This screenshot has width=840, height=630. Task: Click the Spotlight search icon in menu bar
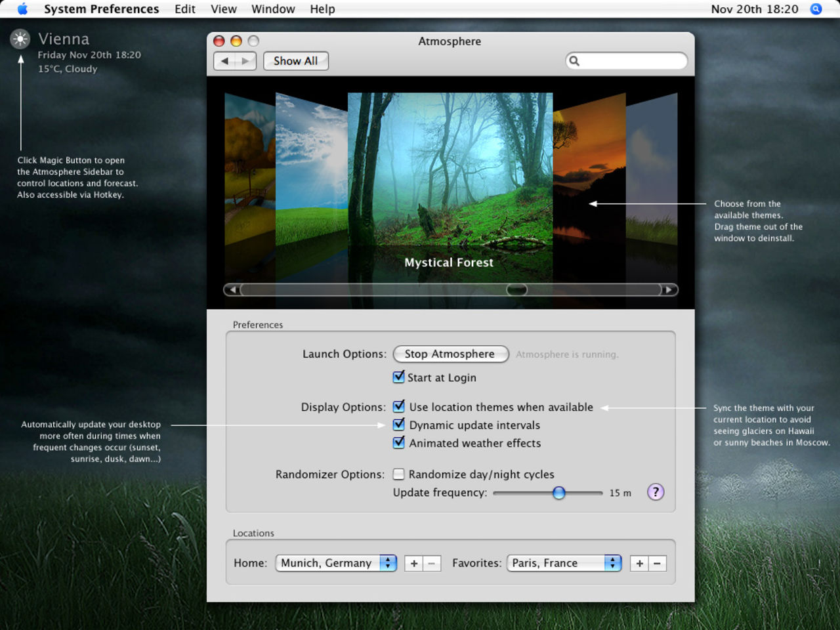click(x=816, y=9)
